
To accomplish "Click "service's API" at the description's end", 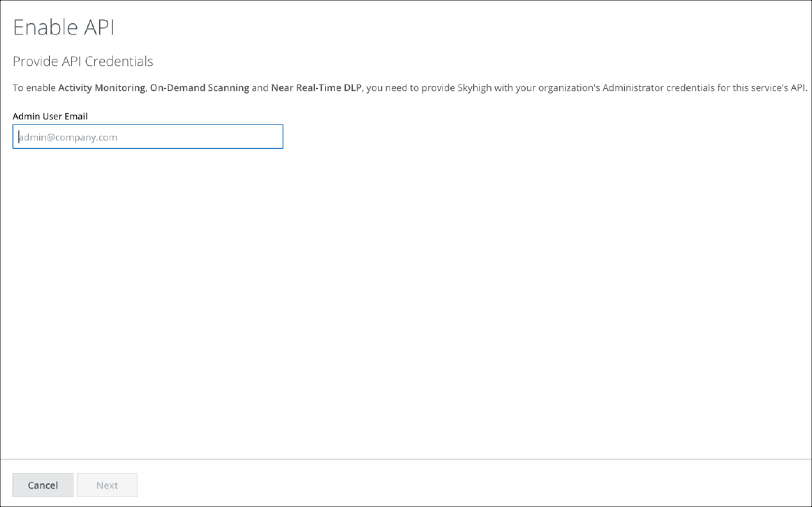I will pyautogui.click(x=777, y=88).
